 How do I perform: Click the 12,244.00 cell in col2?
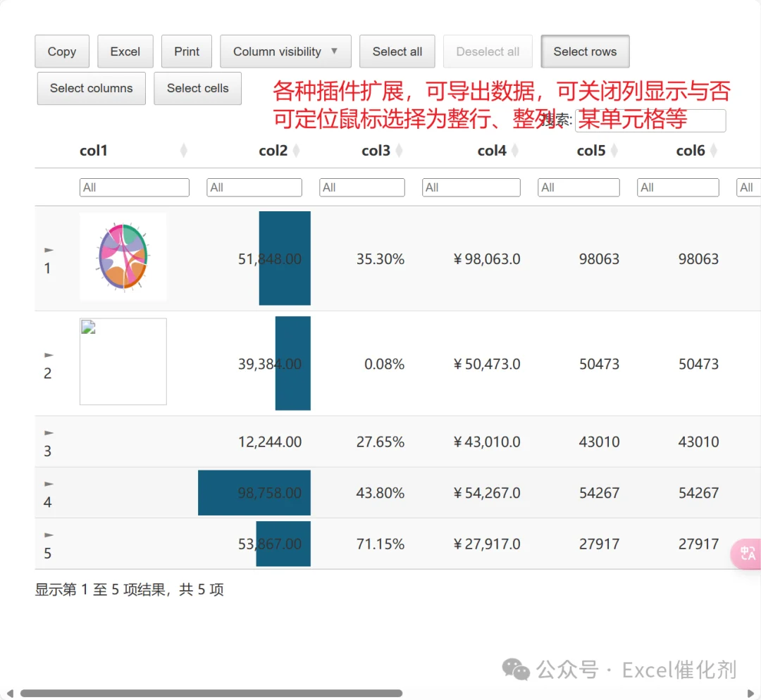[x=270, y=442]
